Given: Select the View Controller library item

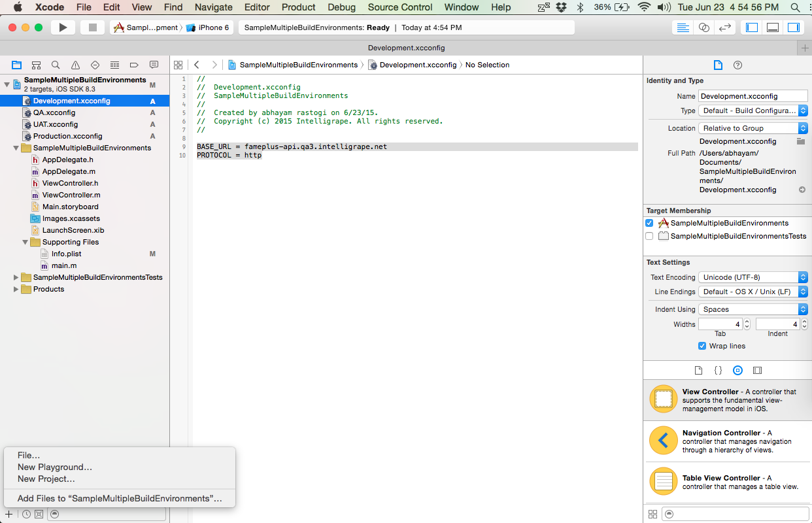Looking at the screenshot, I should tap(728, 400).
